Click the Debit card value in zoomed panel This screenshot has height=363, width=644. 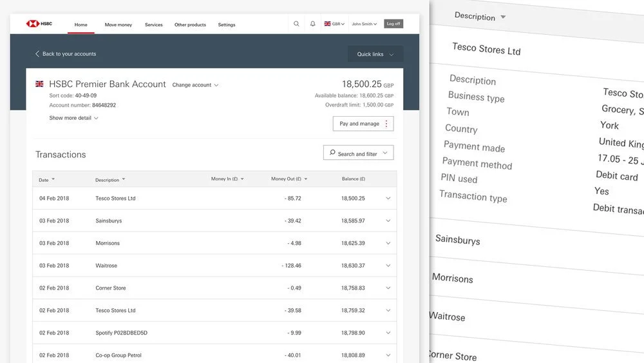(617, 175)
